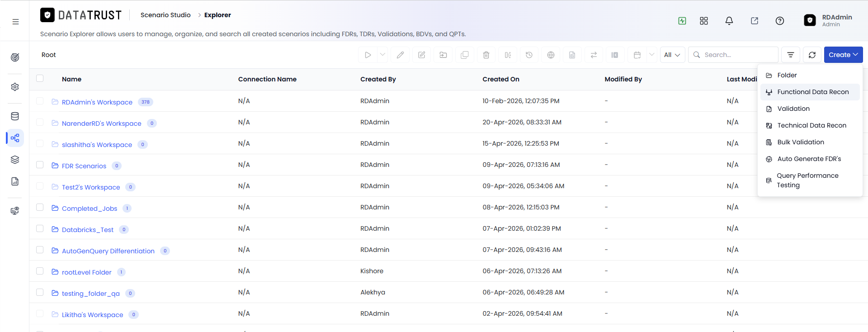Click the Root breadcrumb label
This screenshot has height=332, width=868.
(49, 55)
